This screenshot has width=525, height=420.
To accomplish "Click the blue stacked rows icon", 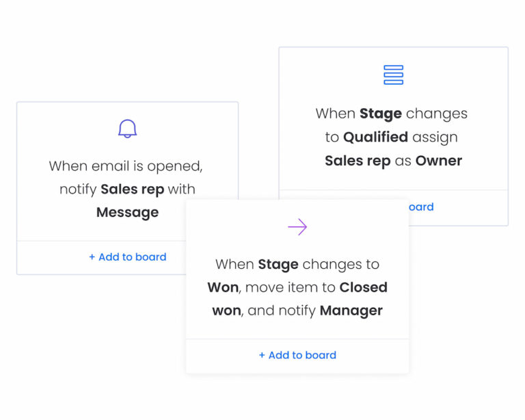I will click(394, 75).
